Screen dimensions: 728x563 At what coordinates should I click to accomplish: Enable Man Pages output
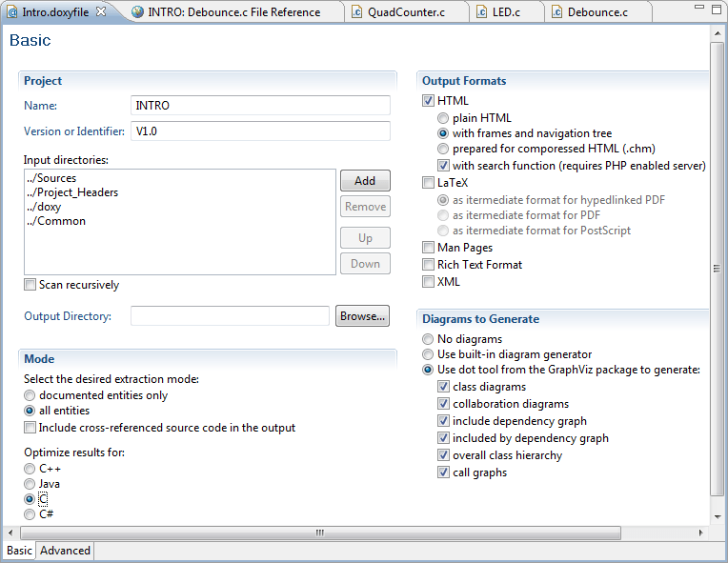click(x=428, y=248)
